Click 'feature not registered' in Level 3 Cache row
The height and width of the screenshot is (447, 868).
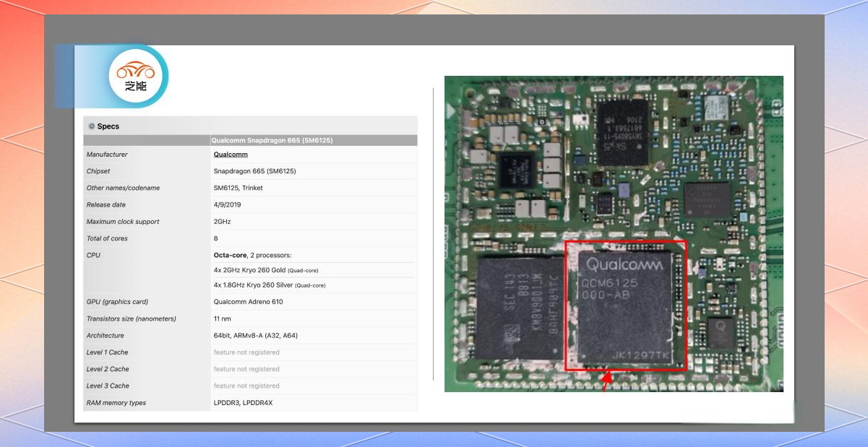(246, 386)
